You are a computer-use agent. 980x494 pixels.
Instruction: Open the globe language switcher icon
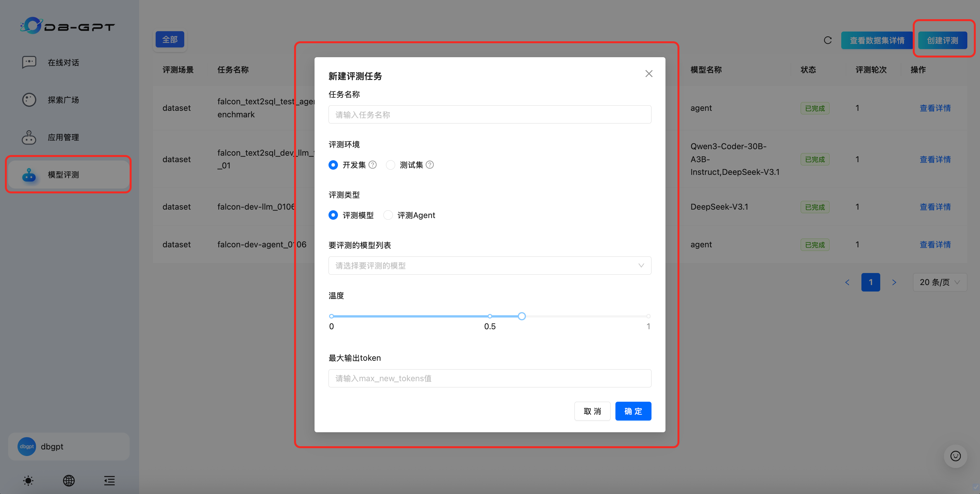[69, 480]
